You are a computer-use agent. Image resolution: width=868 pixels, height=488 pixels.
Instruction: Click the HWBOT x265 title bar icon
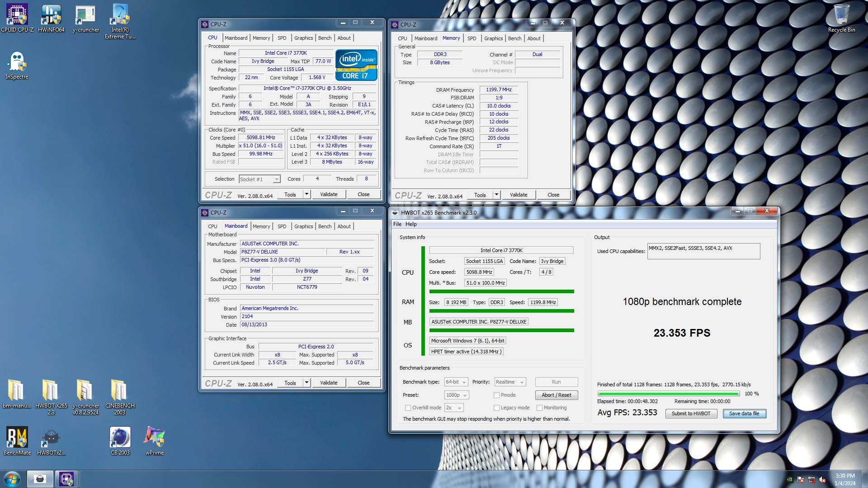tap(395, 212)
